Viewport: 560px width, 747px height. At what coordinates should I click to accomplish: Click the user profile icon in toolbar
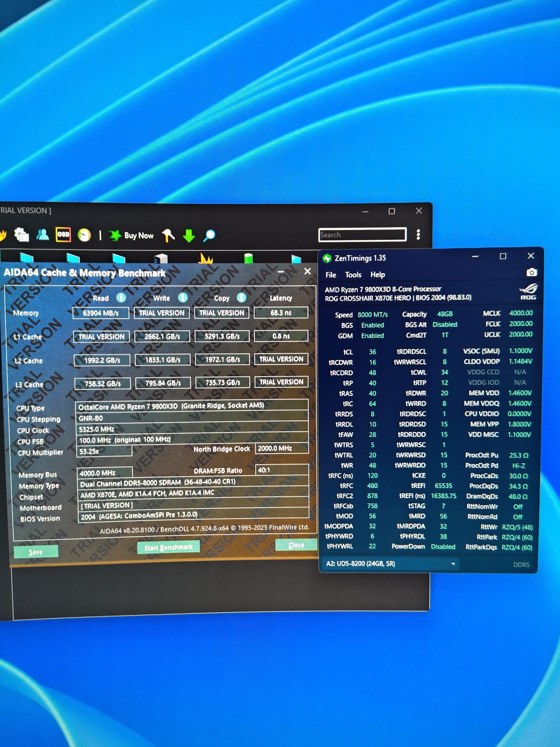(42, 234)
